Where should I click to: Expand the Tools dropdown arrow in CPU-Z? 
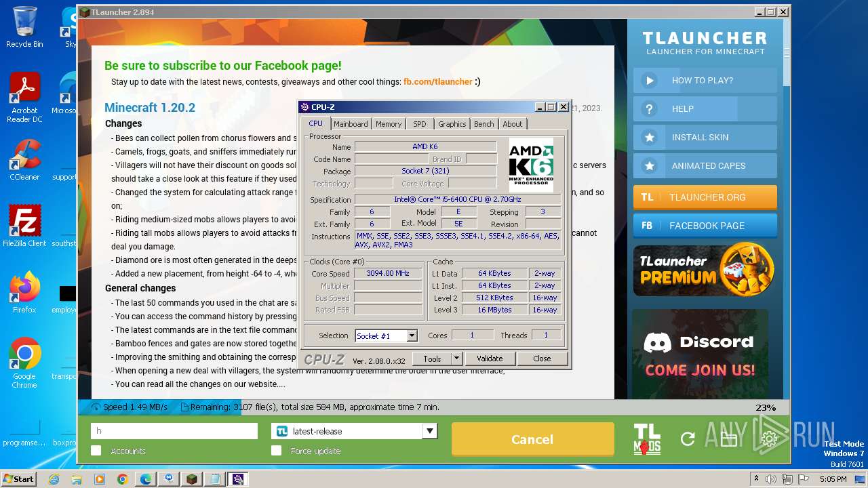(456, 359)
